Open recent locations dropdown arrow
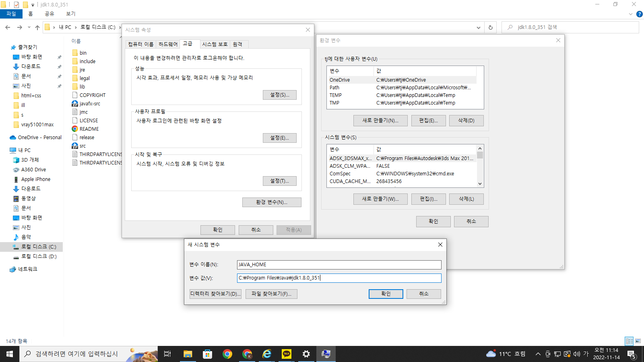 click(29, 27)
